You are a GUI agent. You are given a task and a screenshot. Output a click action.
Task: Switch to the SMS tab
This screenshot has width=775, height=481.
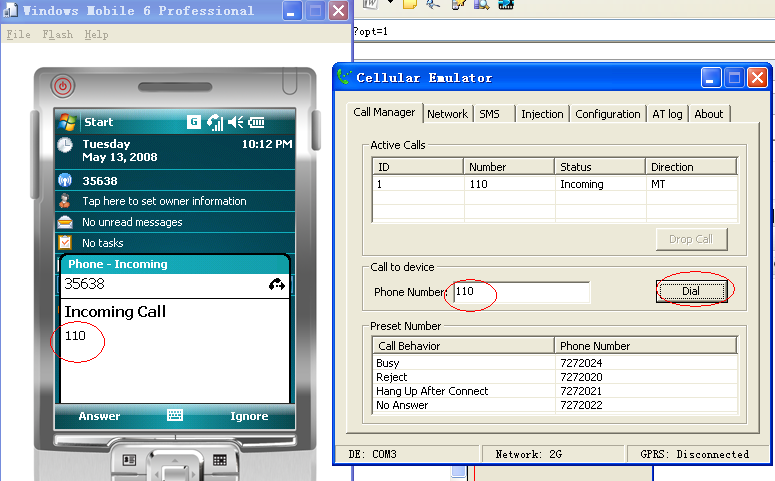[489, 114]
